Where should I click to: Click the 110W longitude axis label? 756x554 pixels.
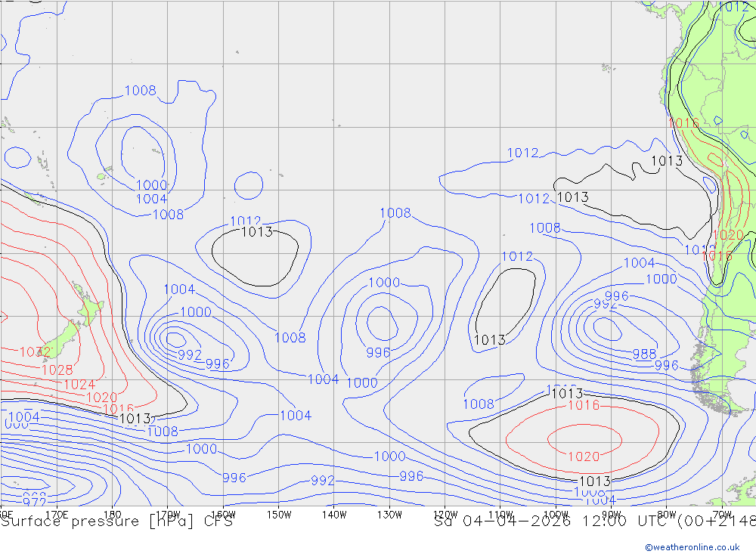click(x=500, y=515)
